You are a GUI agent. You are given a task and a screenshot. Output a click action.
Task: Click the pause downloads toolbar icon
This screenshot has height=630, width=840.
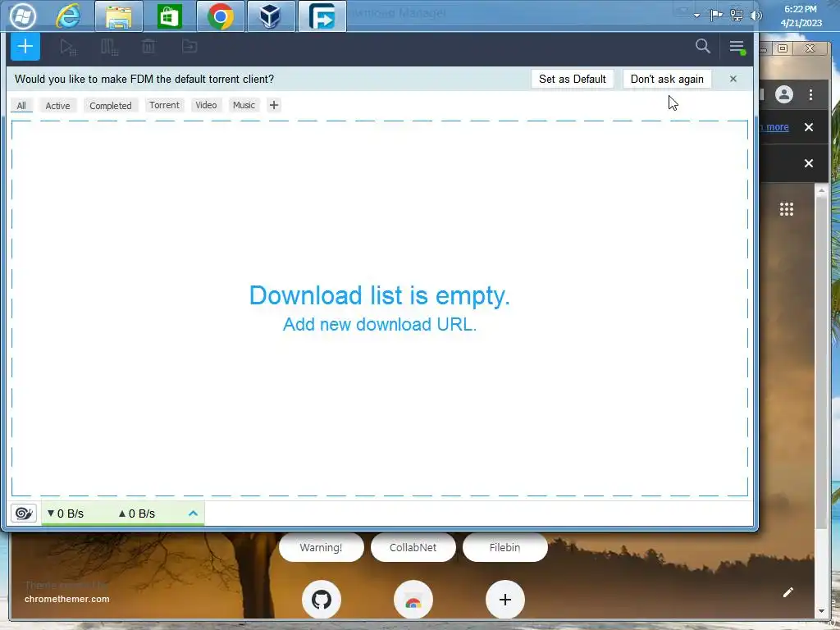(109, 47)
